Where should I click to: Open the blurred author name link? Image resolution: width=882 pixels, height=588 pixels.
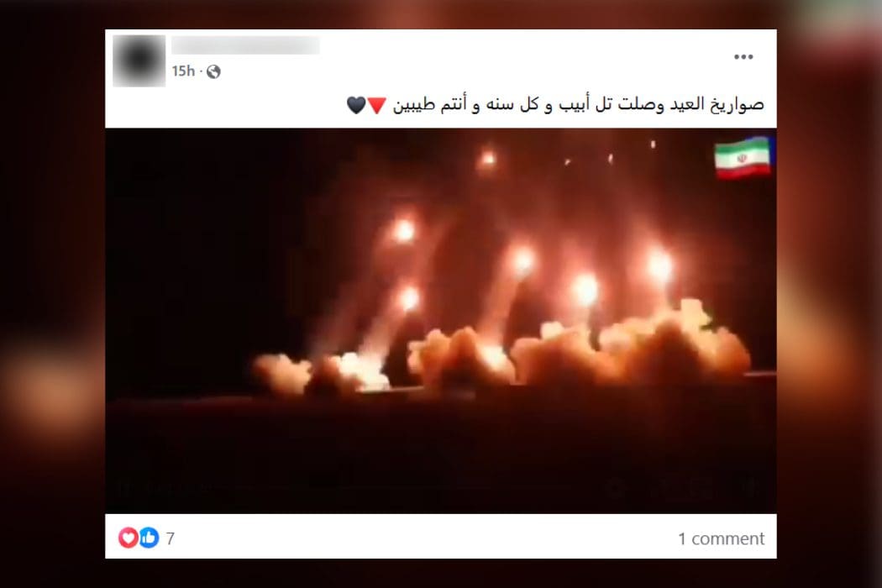coord(245,45)
